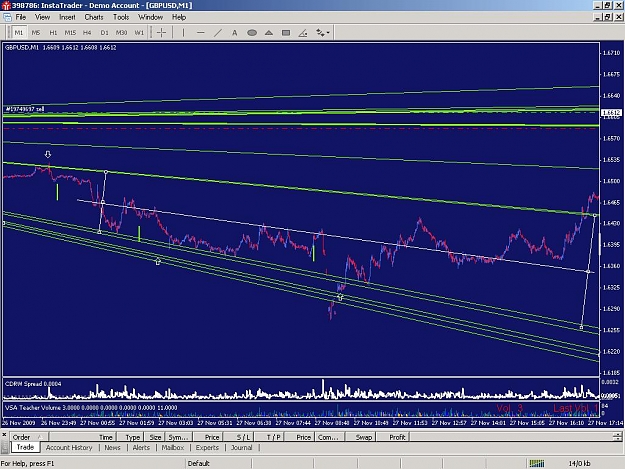Click the GBPUSD,M1 chart header text
Screen dimensions: 625x469
[x=61, y=47]
